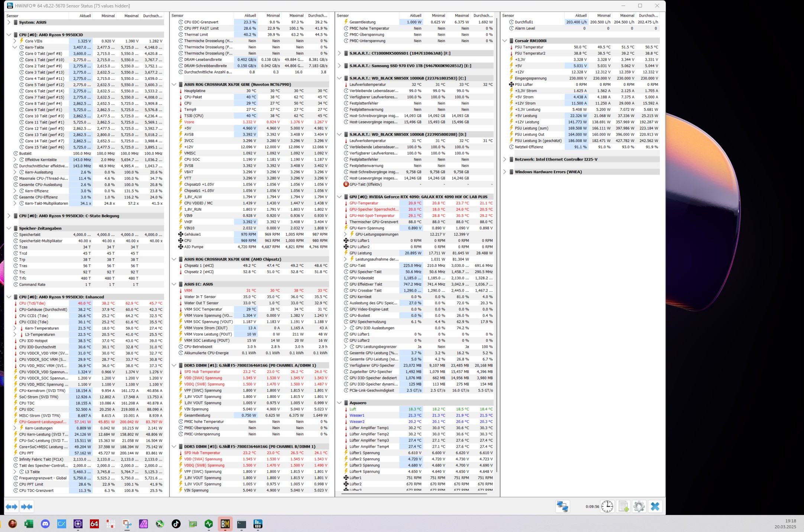Image resolution: width=804 pixels, height=532 pixels.
Task: Click the clock reset timer icon
Action: click(x=607, y=506)
